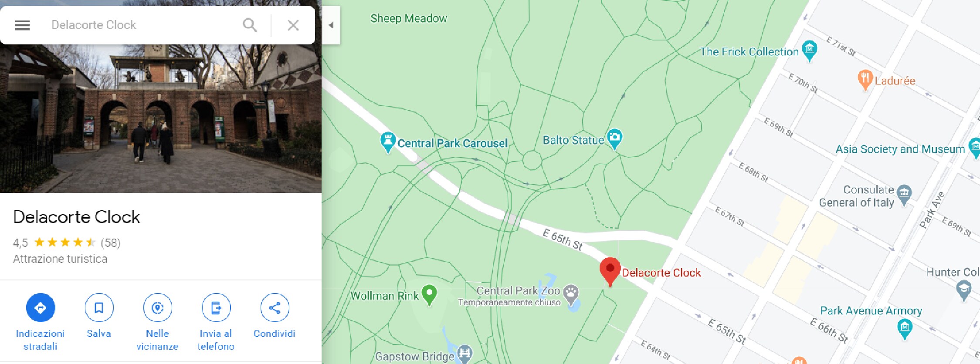Image resolution: width=980 pixels, height=364 pixels.
Task: Open Nelle vicinanze nearby search
Action: click(x=157, y=308)
